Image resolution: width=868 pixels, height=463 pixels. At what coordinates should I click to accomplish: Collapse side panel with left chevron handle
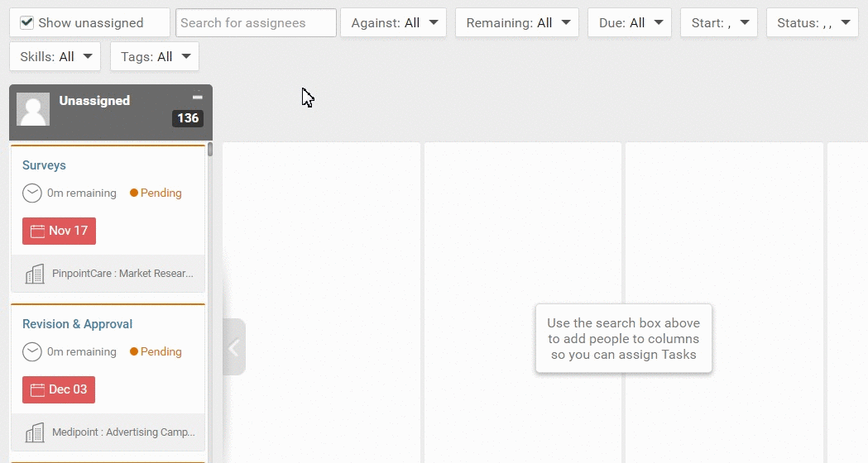pyautogui.click(x=234, y=347)
